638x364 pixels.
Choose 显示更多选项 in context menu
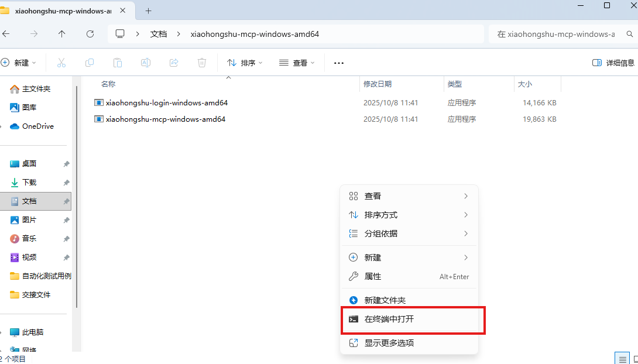click(x=409, y=343)
